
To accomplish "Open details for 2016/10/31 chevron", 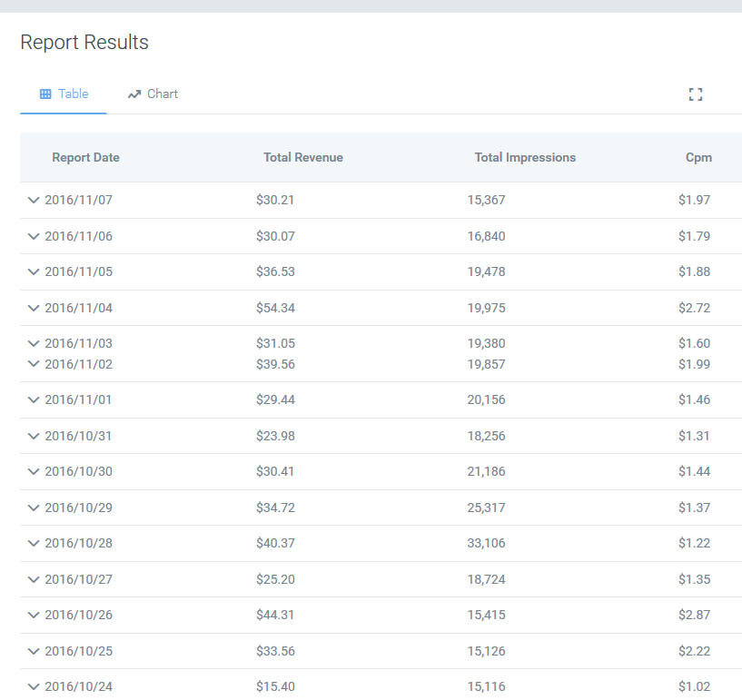I will (34, 436).
